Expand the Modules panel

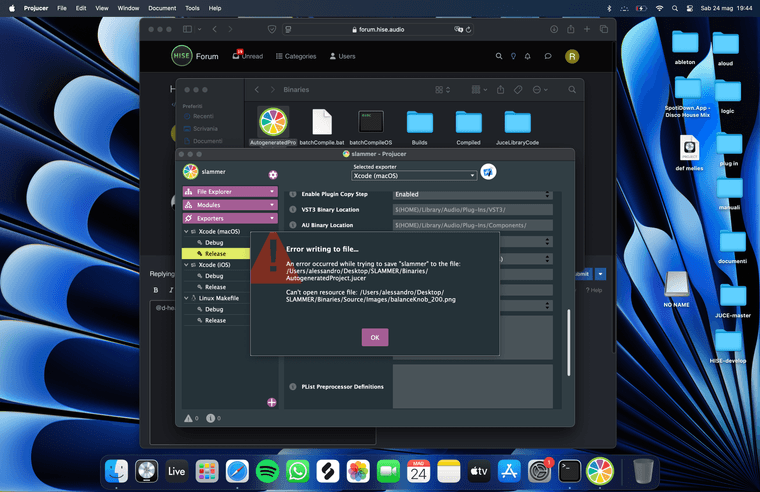click(230, 205)
